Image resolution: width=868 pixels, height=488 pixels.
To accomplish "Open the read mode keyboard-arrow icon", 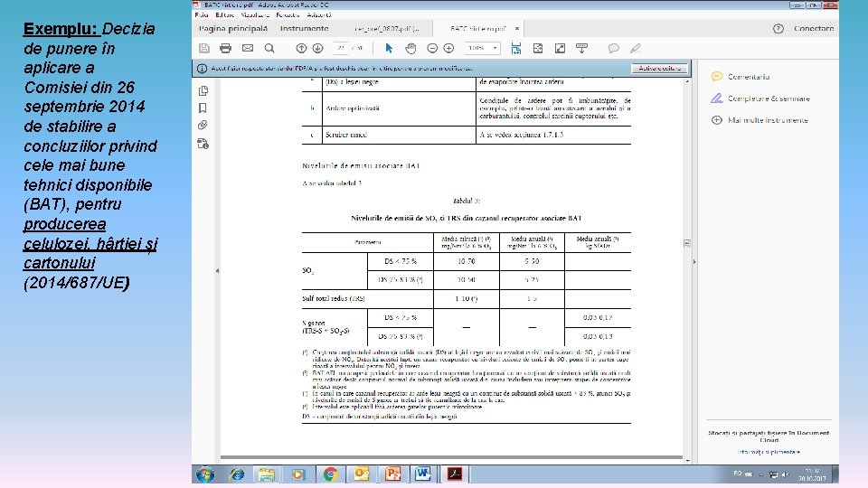I will (x=581, y=48).
